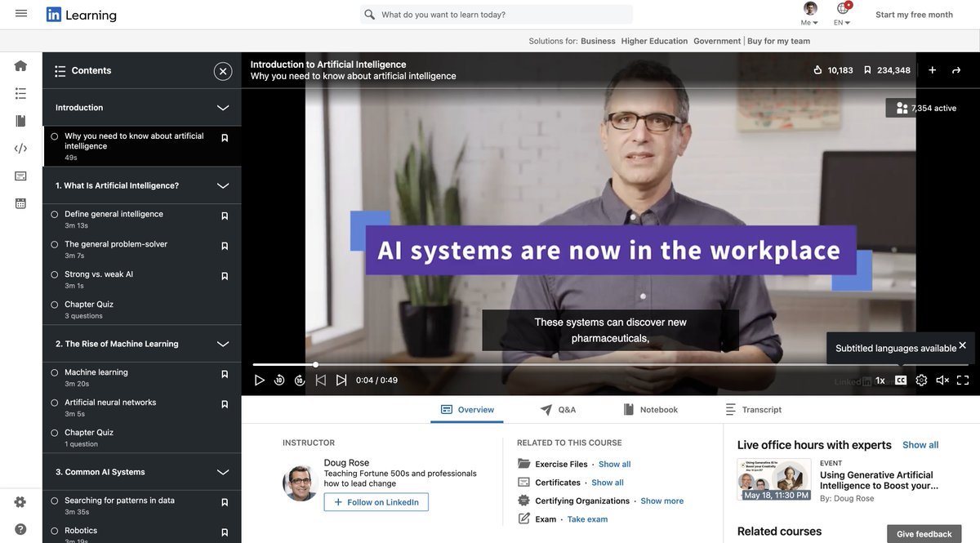Collapse '3. Common AI Systems' section
The width and height of the screenshot is (980, 543).
[223, 472]
